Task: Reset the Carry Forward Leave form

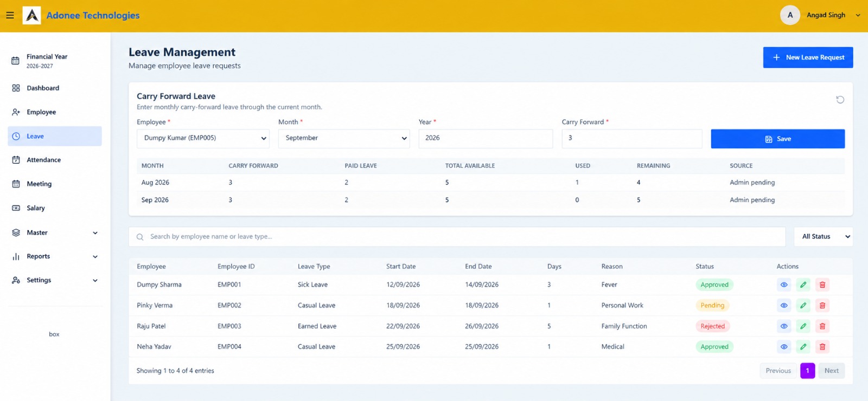Action: click(x=840, y=100)
